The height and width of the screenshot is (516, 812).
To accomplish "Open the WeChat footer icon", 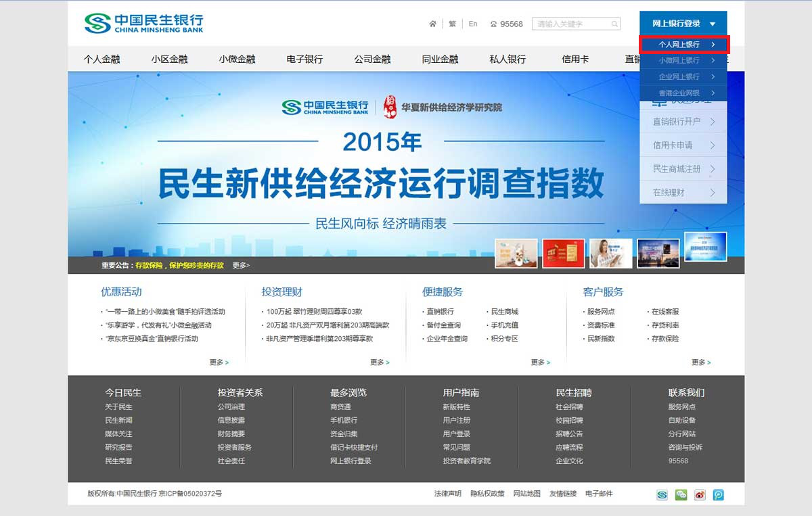I will [x=681, y=494].
